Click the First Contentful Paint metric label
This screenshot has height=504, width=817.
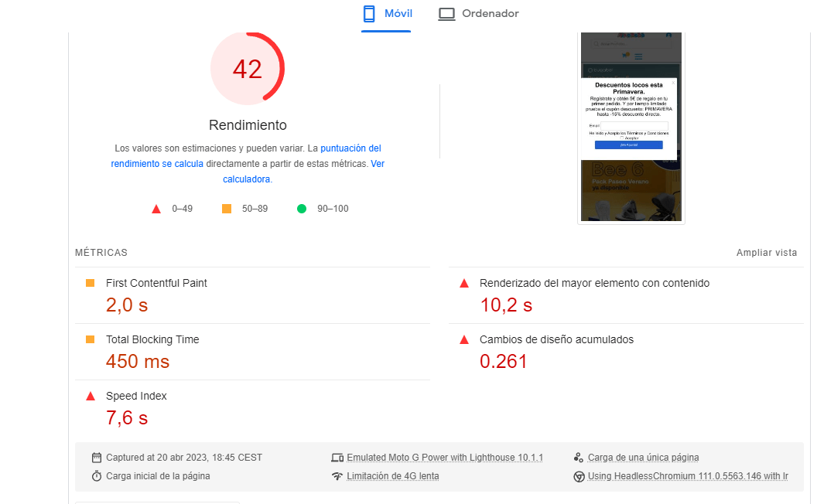pyautogui.click(x=156, y=283)
